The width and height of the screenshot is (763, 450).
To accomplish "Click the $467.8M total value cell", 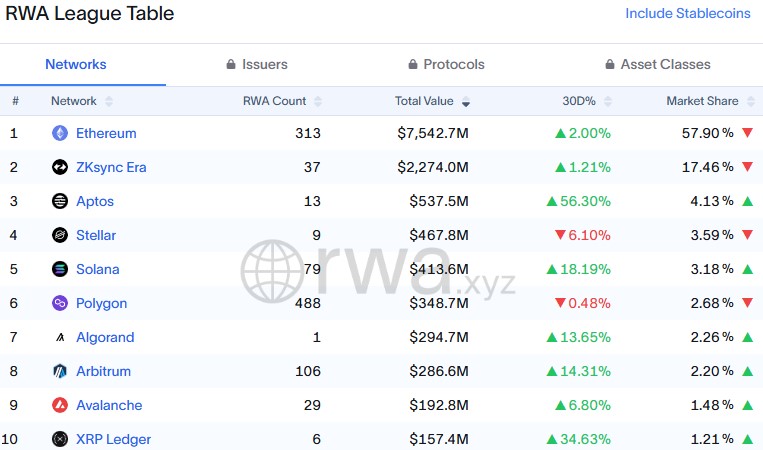I will (438, 235).
